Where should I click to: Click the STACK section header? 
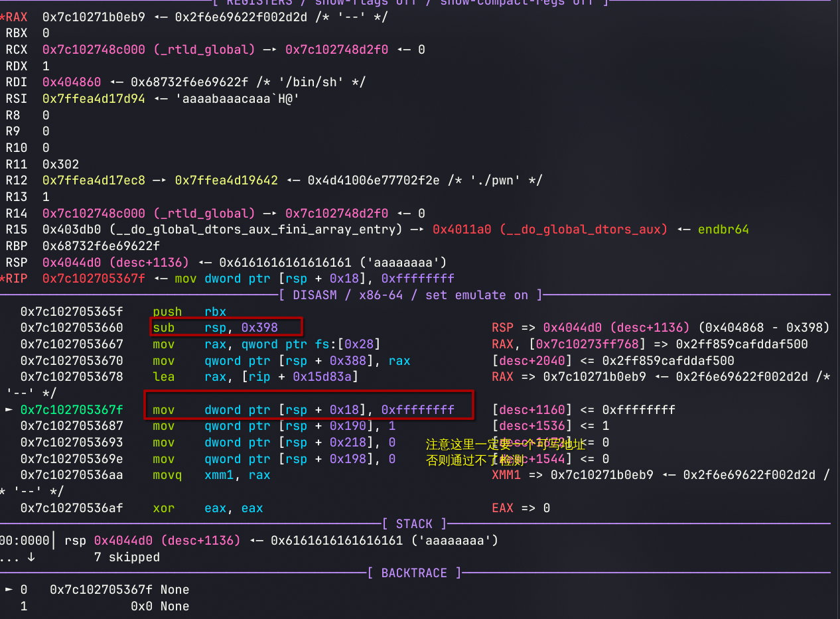point(415,524)
